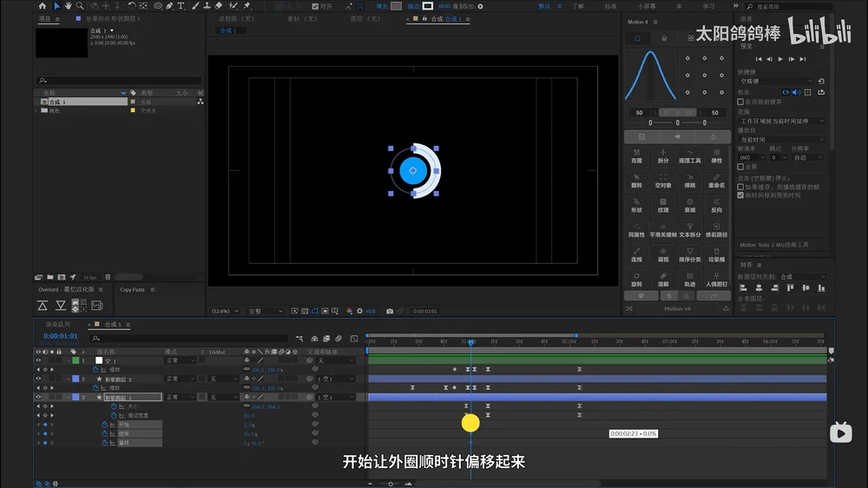This screenshot has height=488, width=868.
Task: Open the viewer zoom (52.6%) dropdown
Action: click(225, 312)
